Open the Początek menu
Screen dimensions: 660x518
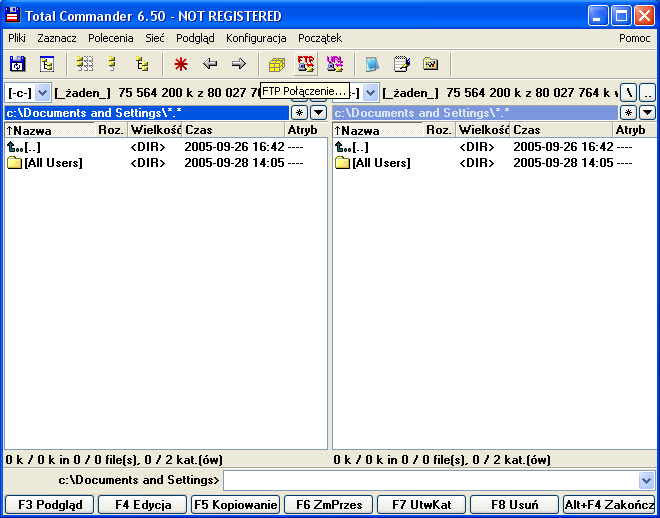(x=320, y=38)
